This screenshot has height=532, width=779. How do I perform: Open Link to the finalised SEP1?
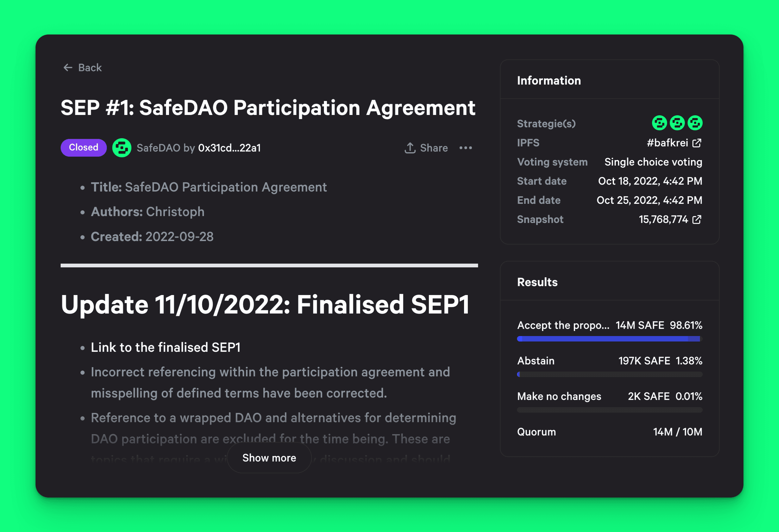(x=166, y=347)
